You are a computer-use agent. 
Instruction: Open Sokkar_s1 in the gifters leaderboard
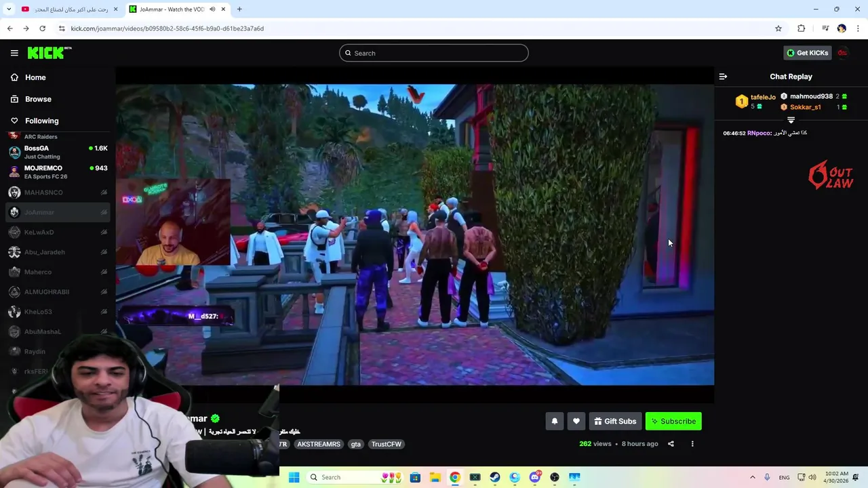pos(805,107)
